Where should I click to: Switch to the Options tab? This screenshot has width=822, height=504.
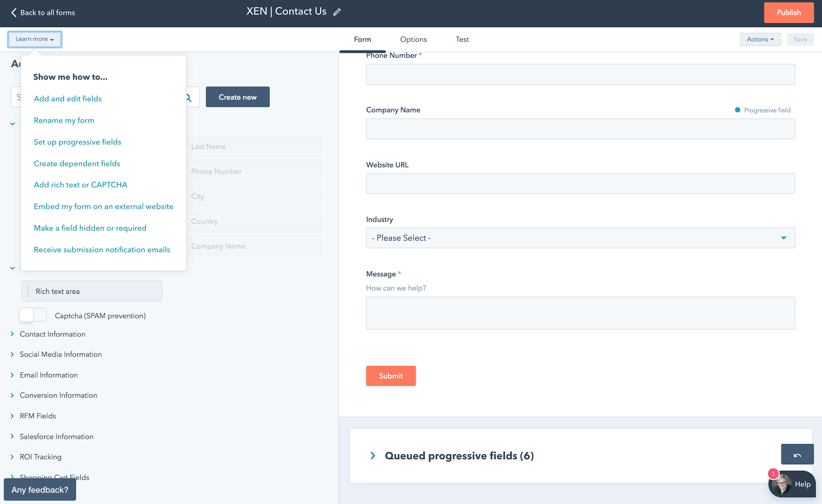pos(414,40)
